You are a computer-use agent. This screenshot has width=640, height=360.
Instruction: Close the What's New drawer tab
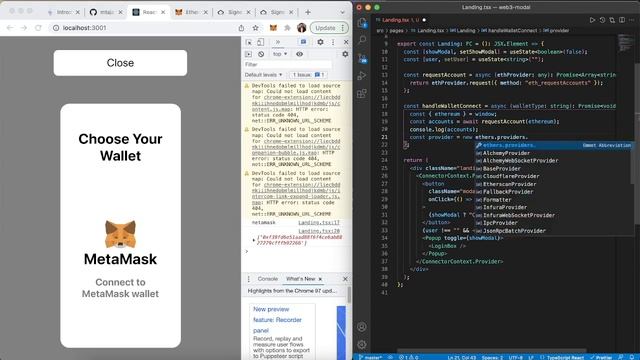[320, 279]
